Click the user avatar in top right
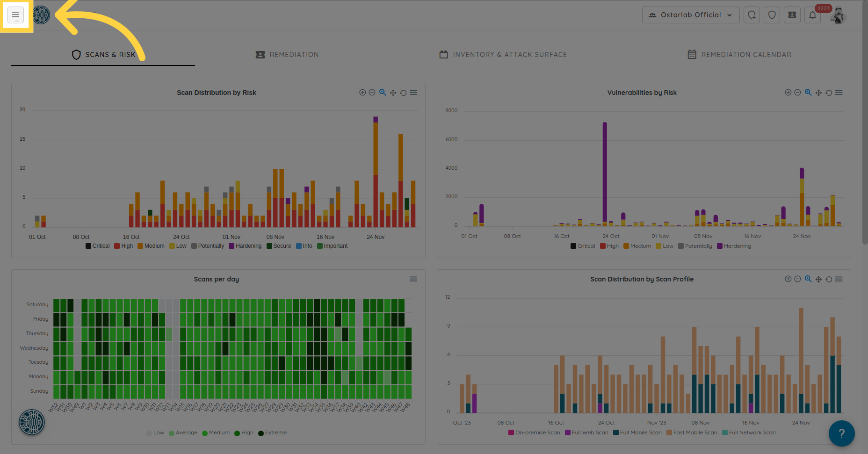Image resolution: width=868 pixels, height=454 pixels. pos(838,15)
